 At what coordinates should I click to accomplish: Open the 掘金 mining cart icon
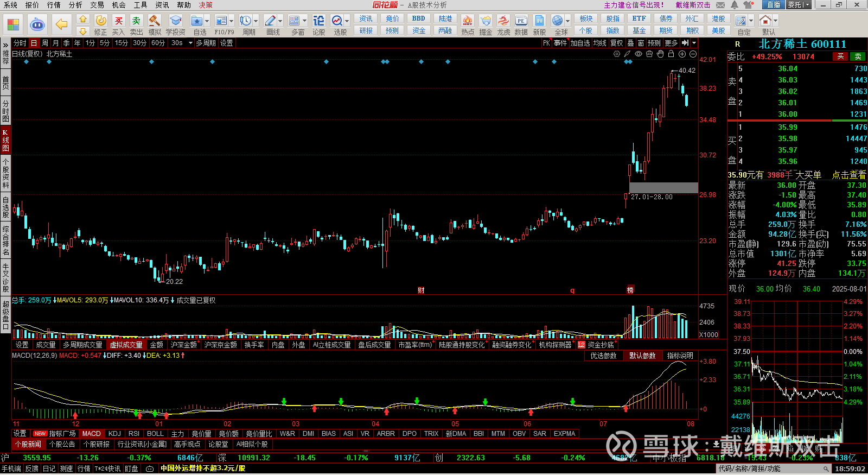click(x=486, y=21)
